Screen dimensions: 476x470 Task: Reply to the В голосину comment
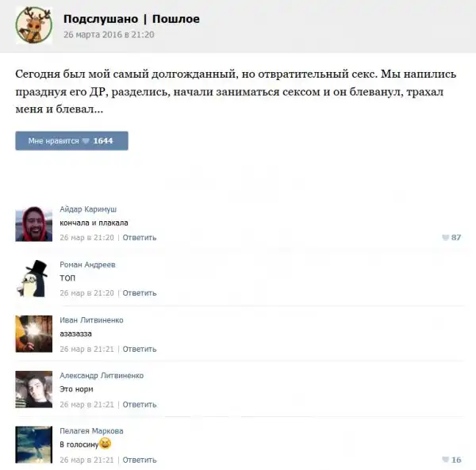tap(140, 460)
